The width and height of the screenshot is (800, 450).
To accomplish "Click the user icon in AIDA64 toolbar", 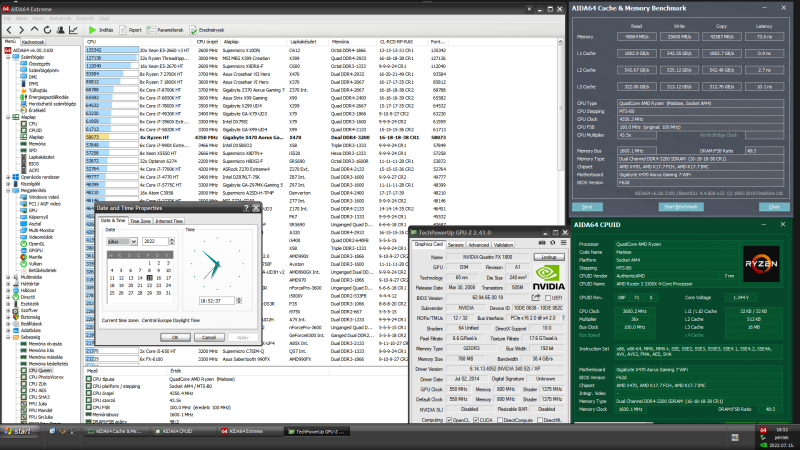I will pyautogui.click(x=60, y=30).
